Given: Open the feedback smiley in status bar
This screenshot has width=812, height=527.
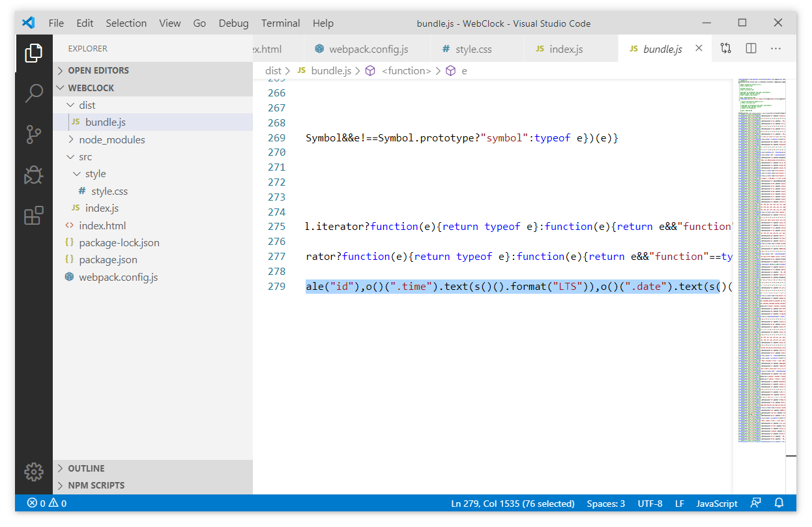Looking at the screenshot, I should [756, 504].
